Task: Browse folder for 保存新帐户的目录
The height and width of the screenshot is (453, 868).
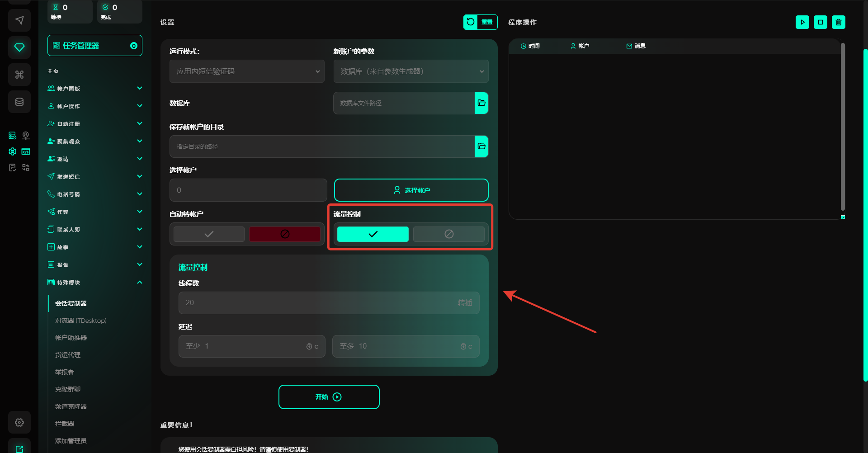Action: point(481,146)
